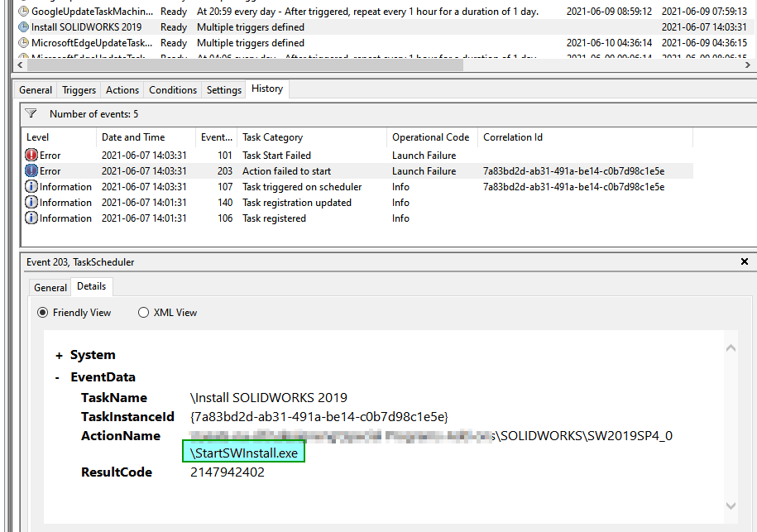Image resolution: width=757 pixels, height=532 pixels.
Task: Open the General tab of task properties
Action: click(x=36, y=90)
